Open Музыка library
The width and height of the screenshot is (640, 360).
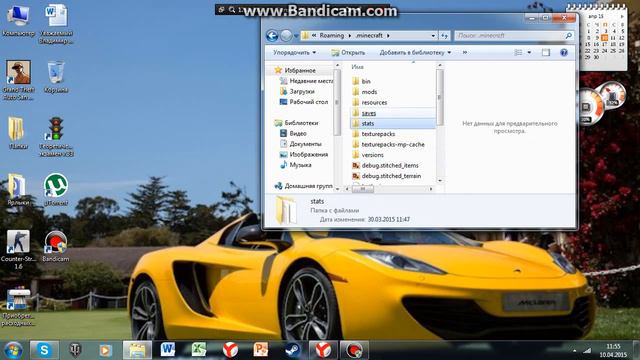tap(300, 165)
